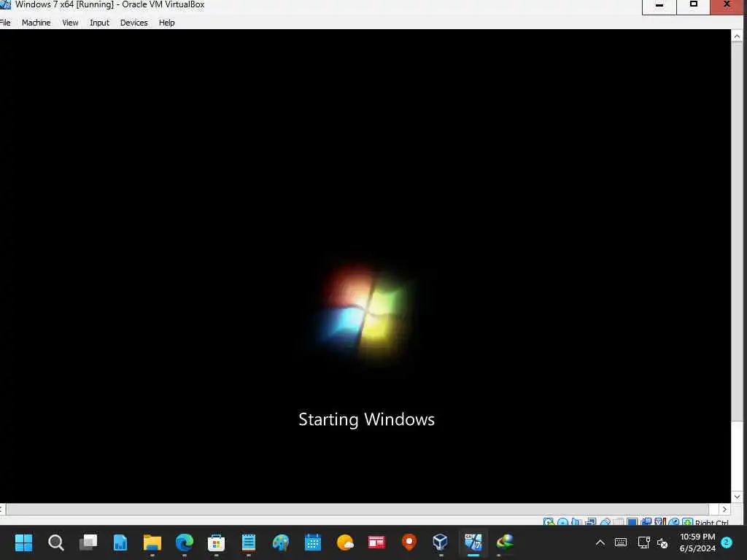Image resolution: width=747 pixels, height=560 pixels.
Task: Open Internet Download Manager icon on taskbar
Action: pos(505,542)
